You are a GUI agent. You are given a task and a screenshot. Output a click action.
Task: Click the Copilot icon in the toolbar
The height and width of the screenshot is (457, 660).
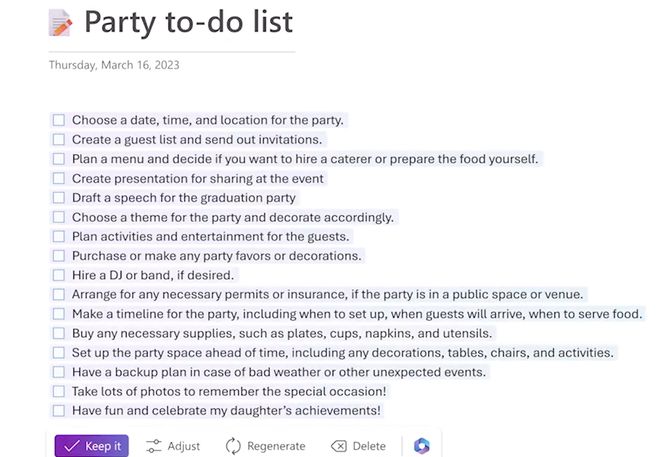pyautogui.click(x=421, y=446)
